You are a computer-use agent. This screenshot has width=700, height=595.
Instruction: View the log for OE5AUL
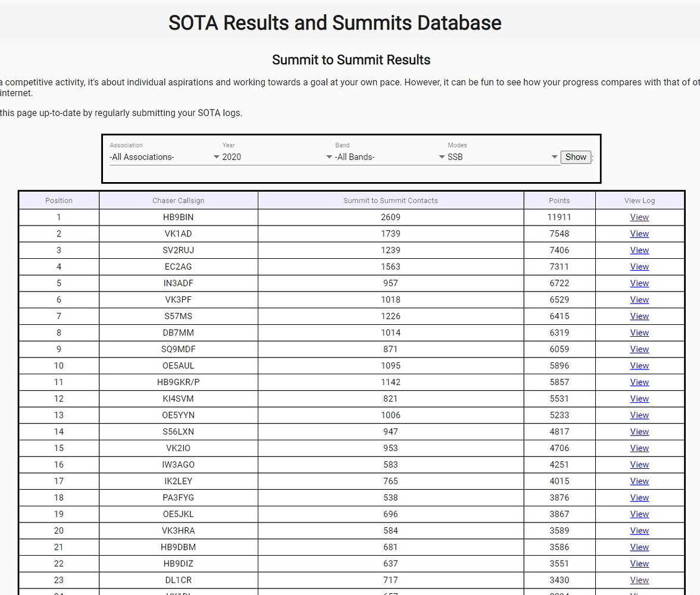tap(639, 365)
